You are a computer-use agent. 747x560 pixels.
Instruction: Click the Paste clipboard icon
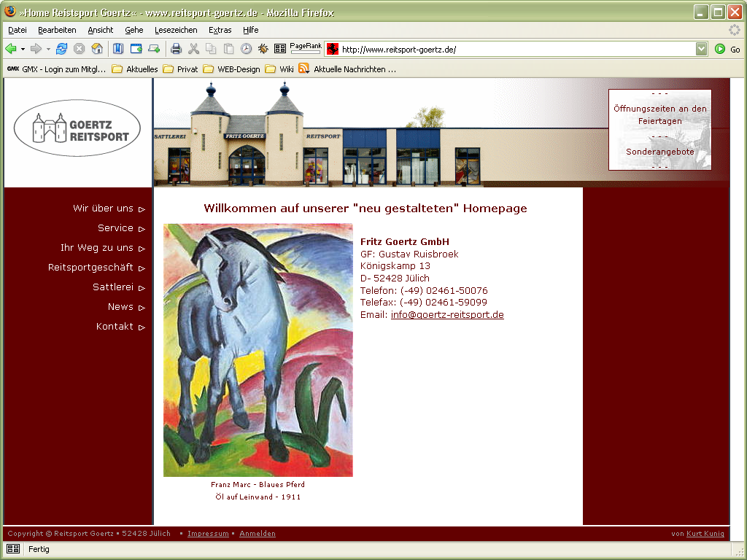pyautogui.click(x=228, y=49)
